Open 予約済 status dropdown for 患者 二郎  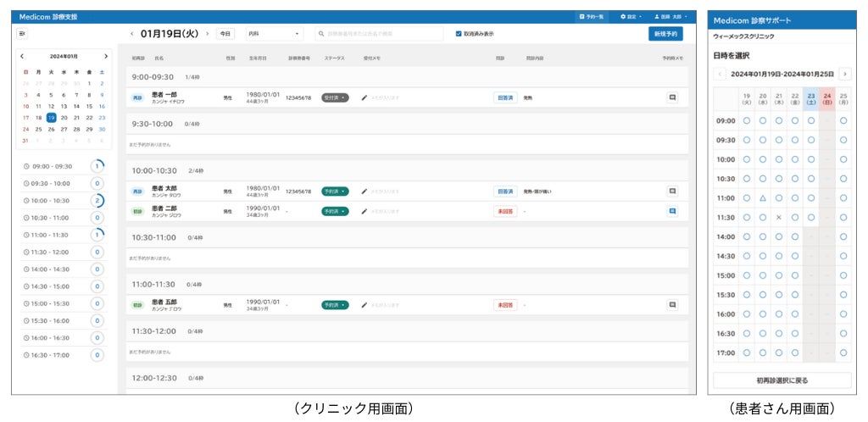(x=335, y=211)
